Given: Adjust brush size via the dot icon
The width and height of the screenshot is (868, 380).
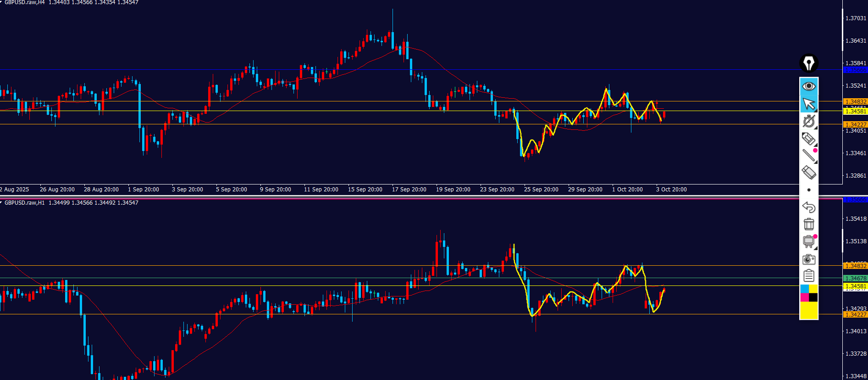Looking at the screenshot, I should coord(809,190).
